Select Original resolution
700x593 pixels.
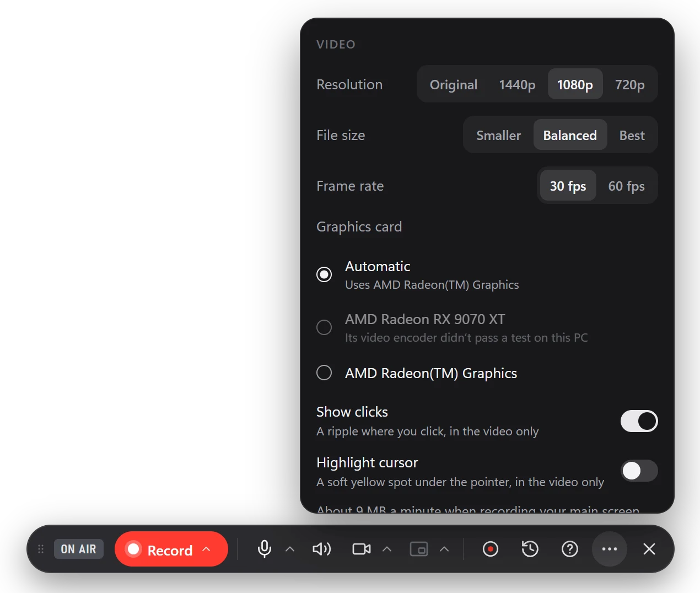coord(454,84)
